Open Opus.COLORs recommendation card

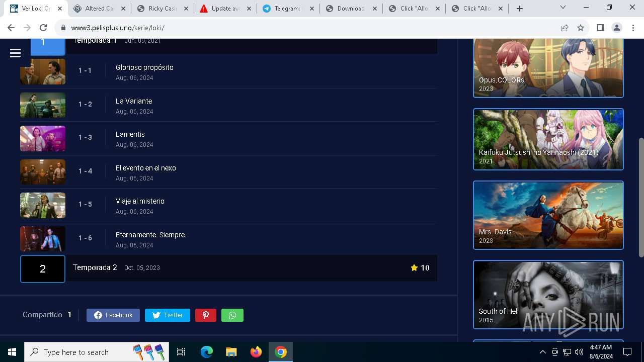point(548,68)
